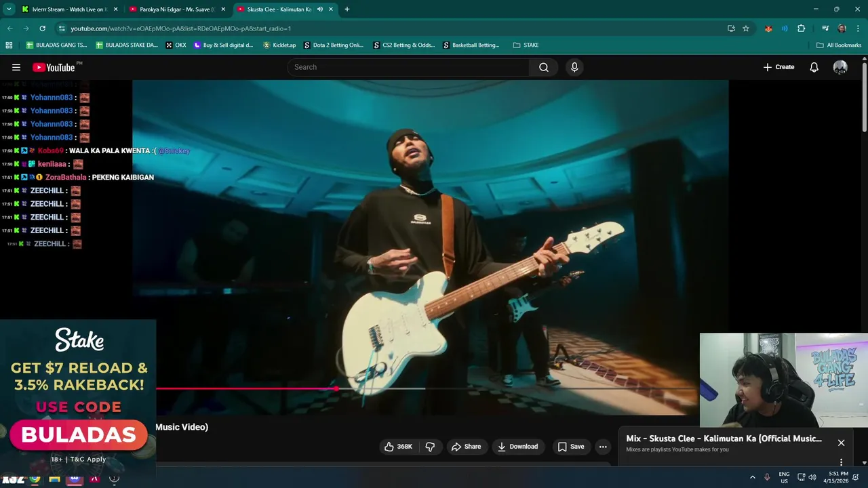Open the Kicklet.ap bookmark
The height and width of the screenshot is (488, 868).
tap(279, 45)
